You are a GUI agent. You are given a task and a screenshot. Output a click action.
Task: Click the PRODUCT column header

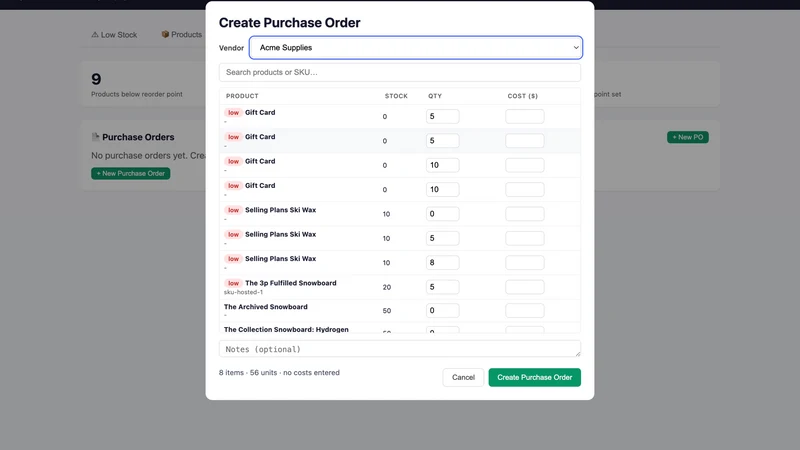coord(242,96)
